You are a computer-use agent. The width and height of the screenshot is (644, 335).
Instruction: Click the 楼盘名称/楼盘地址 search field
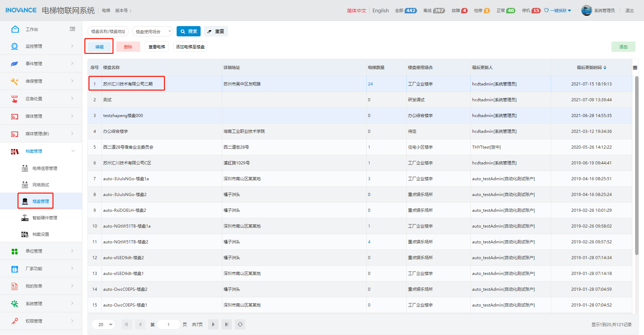[x=108, y=32]
